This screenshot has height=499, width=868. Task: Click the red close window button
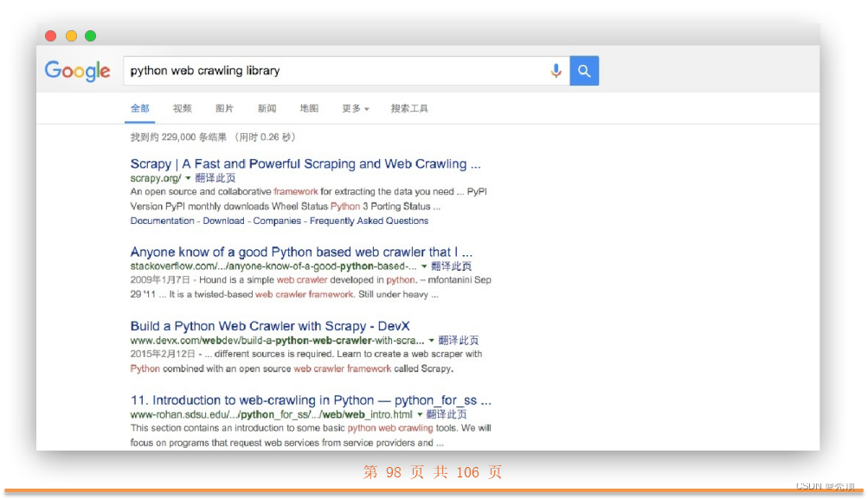[x=51, y=36]
